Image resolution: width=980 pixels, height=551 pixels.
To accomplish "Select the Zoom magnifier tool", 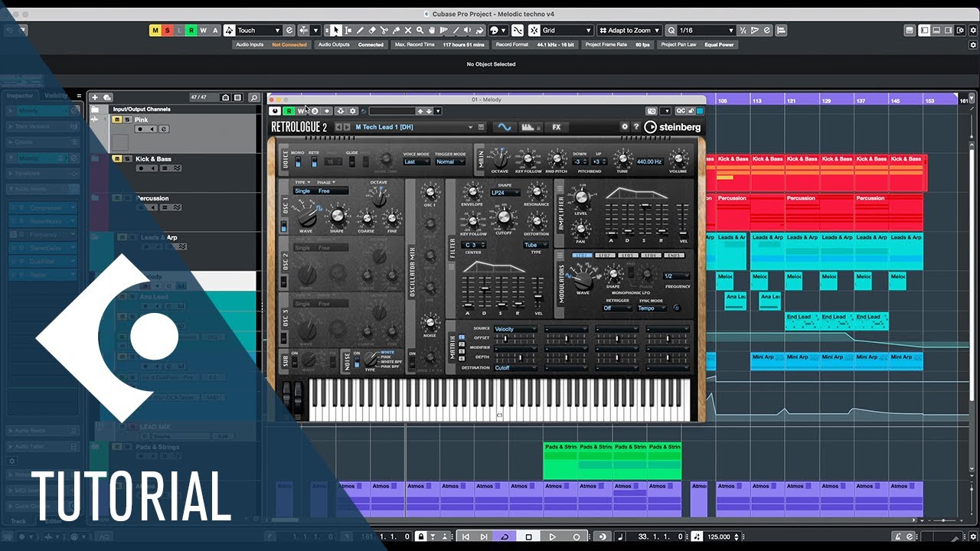I will 420,31.
